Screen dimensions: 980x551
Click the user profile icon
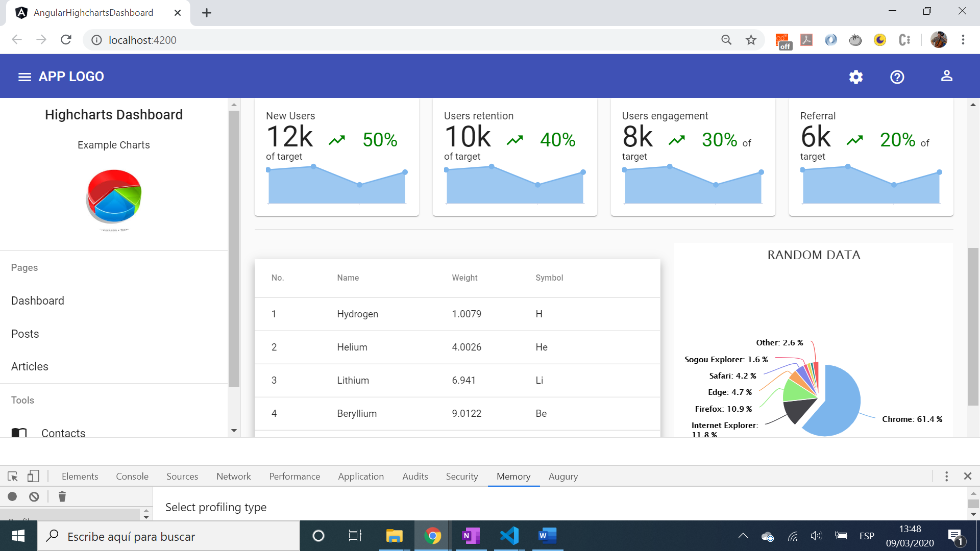point(947,76)
